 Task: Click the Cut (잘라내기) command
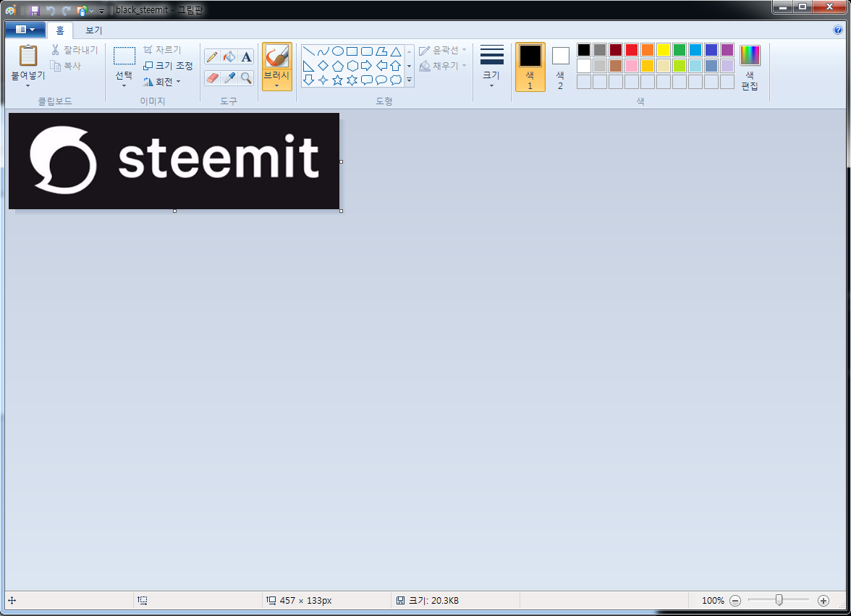pos(75,50)
